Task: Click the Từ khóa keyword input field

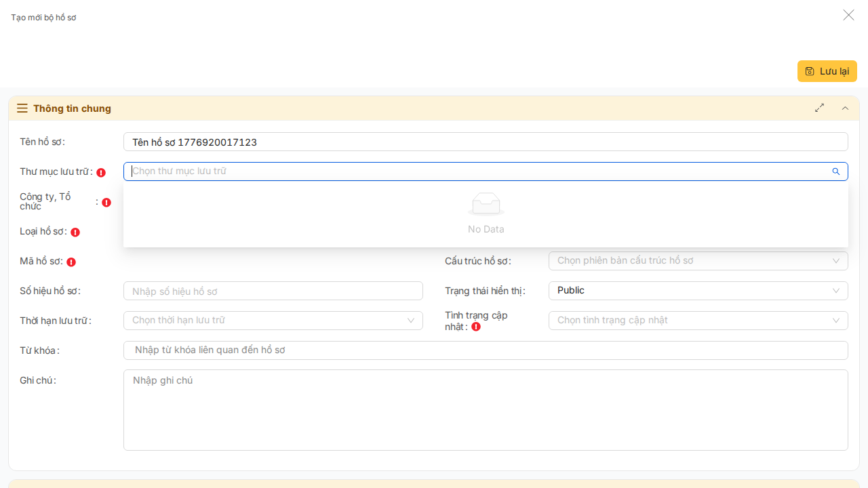Action: coord(485,350)
